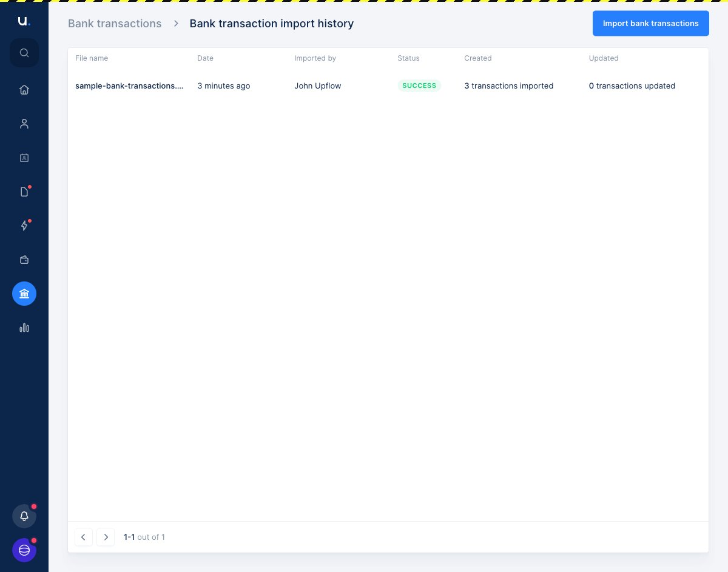This screenshot has width=728, height=572.
Task: Open the bar chart analytics icon
Action: tap(24, 328)
